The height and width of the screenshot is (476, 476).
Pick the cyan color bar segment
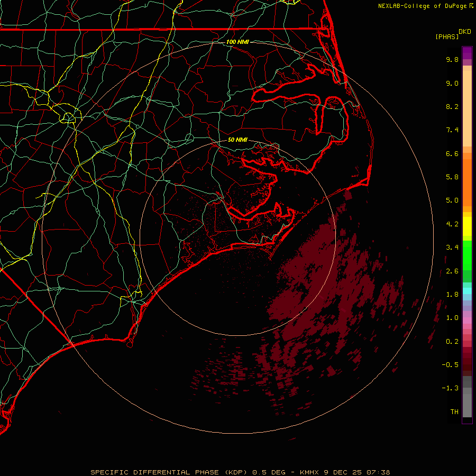pos(467,291)
